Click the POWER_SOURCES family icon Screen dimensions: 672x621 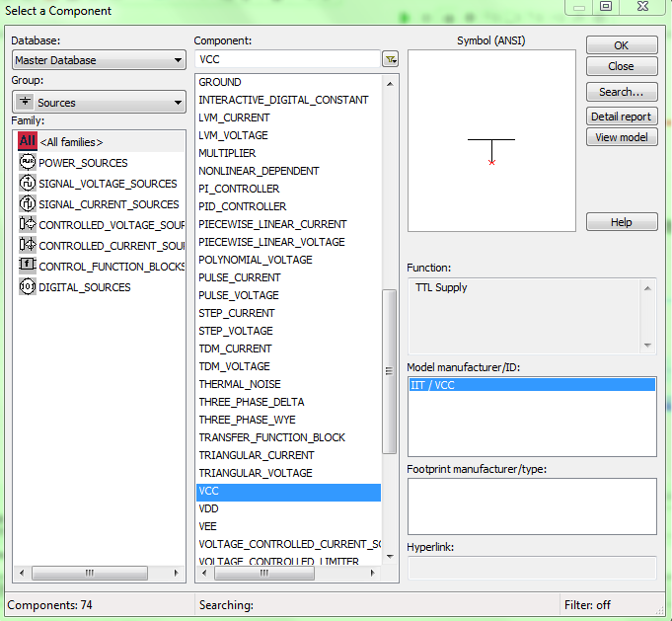(28, 162)
